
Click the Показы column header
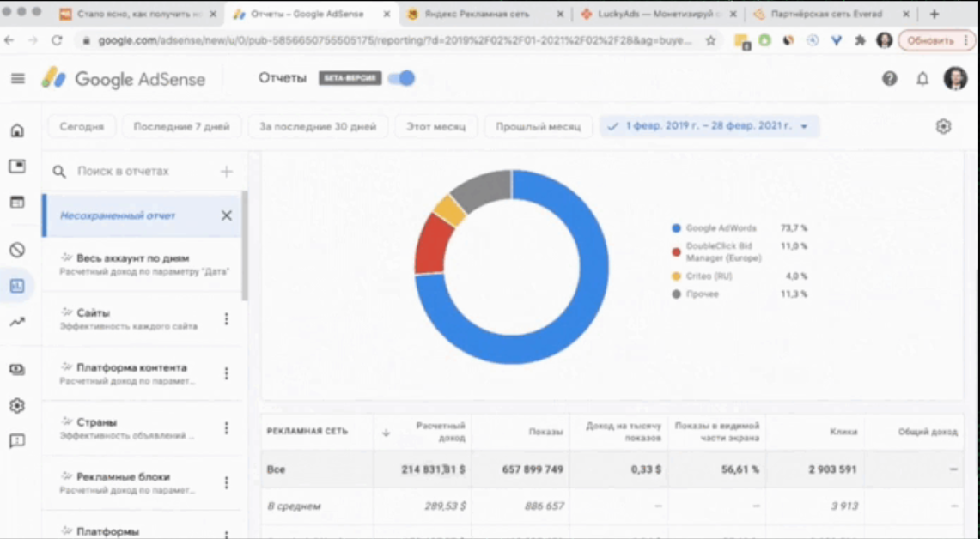click(x=545, y=432)
